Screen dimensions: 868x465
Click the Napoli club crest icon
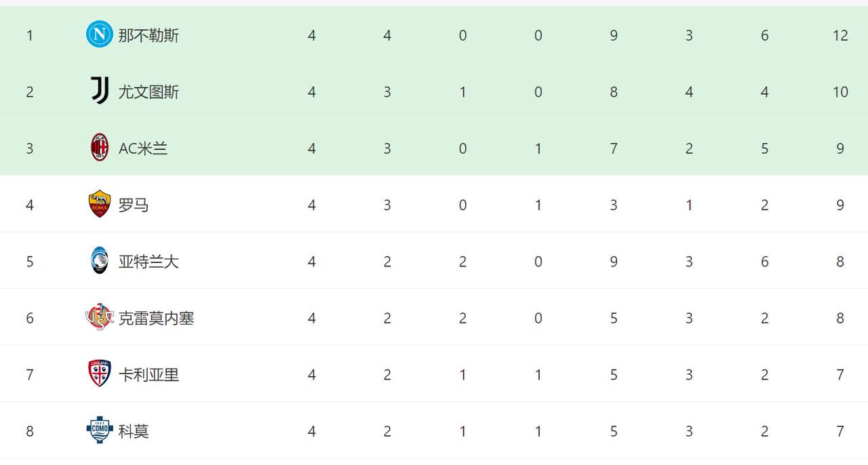(x=100, y=35)
